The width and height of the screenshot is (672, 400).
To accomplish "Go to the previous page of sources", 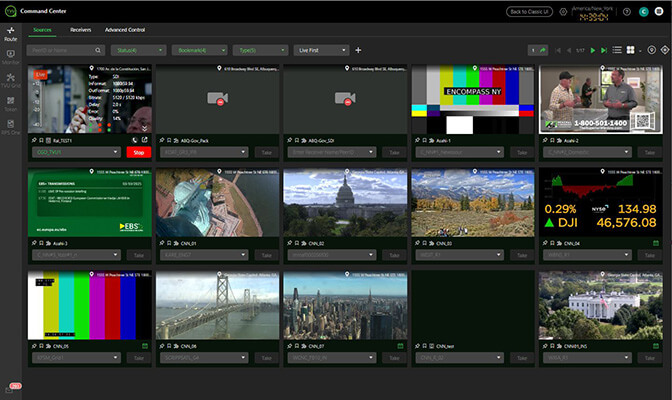I will (569, 51).
